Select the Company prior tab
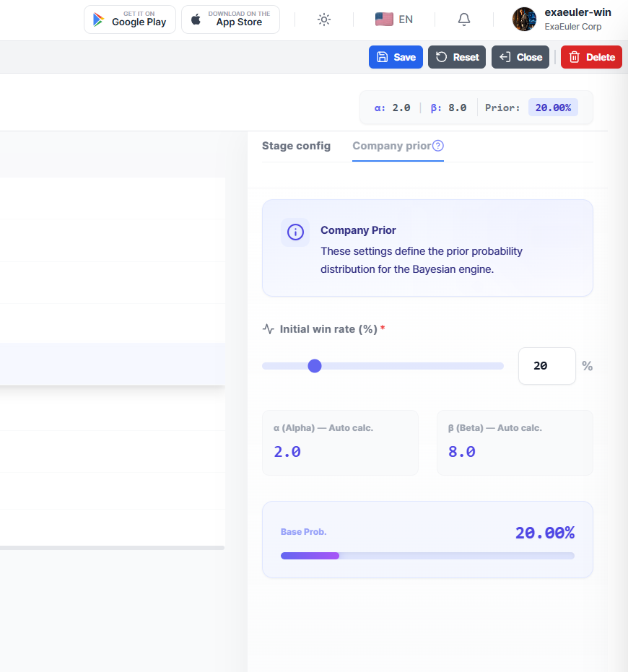Viewport: 628px width, 672px height. 391,146
